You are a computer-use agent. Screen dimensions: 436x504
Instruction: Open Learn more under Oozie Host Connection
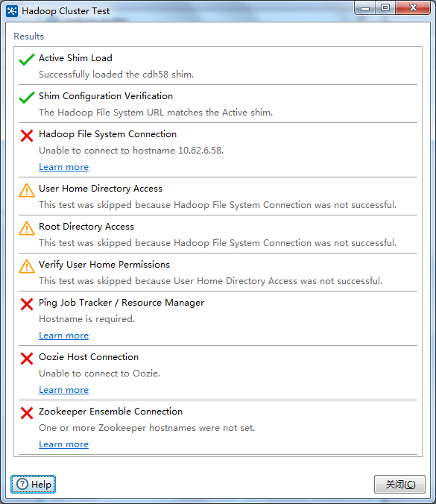pos(63,390)
